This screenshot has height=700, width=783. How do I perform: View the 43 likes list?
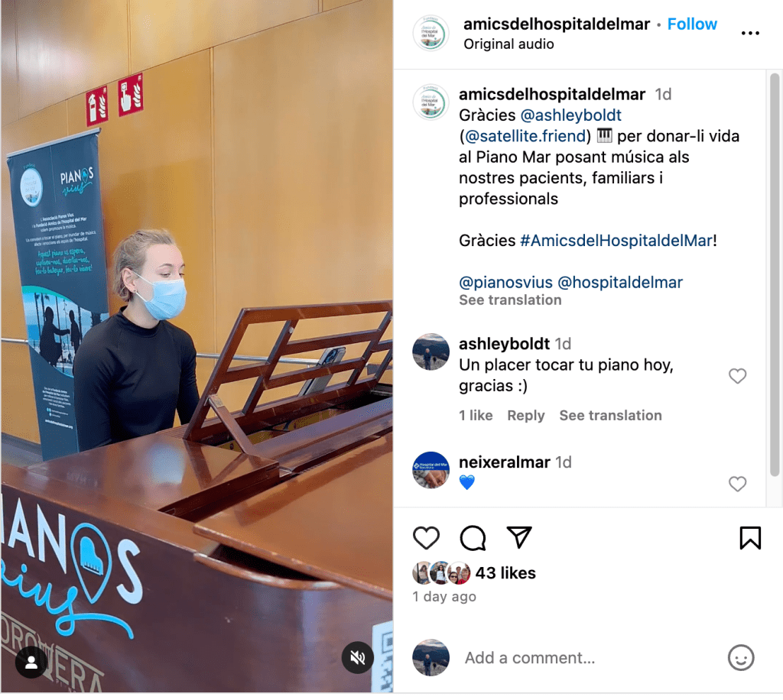coord(505,573)
